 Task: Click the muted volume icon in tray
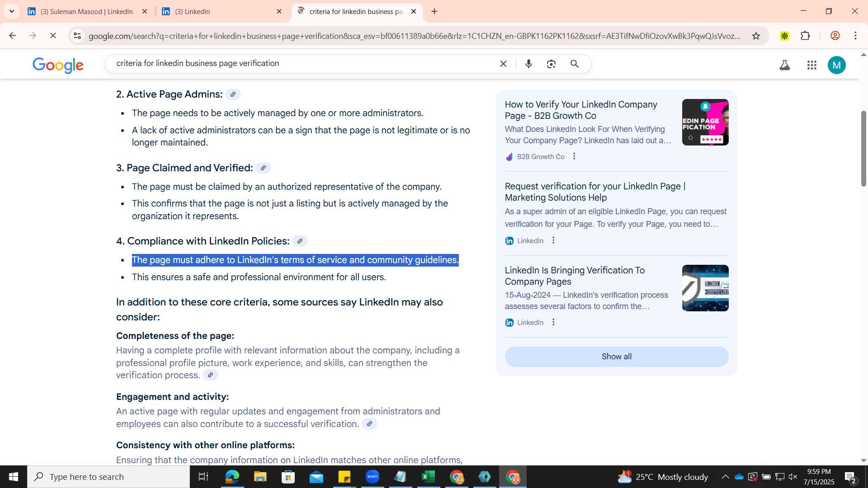coord(793,477)
